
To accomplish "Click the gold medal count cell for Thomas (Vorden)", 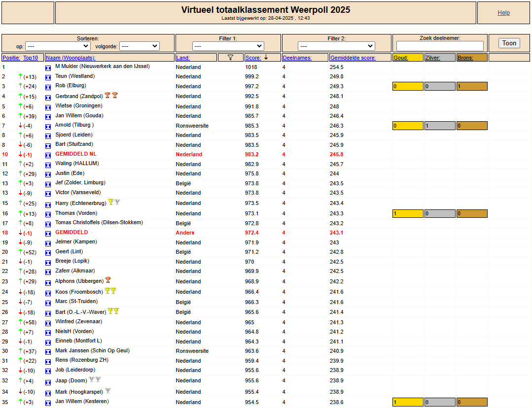I will tap(408, 214).
